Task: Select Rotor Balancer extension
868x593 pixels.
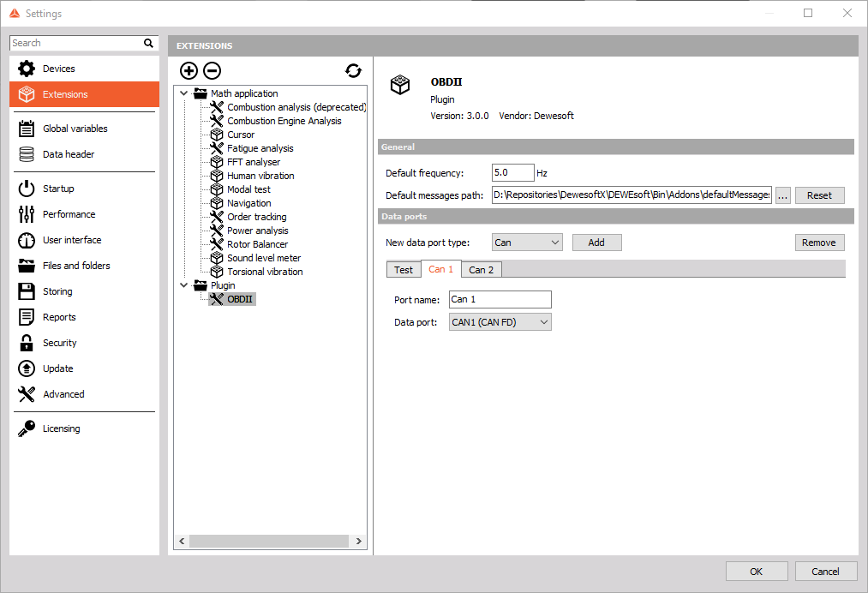Action: (257, 244)
